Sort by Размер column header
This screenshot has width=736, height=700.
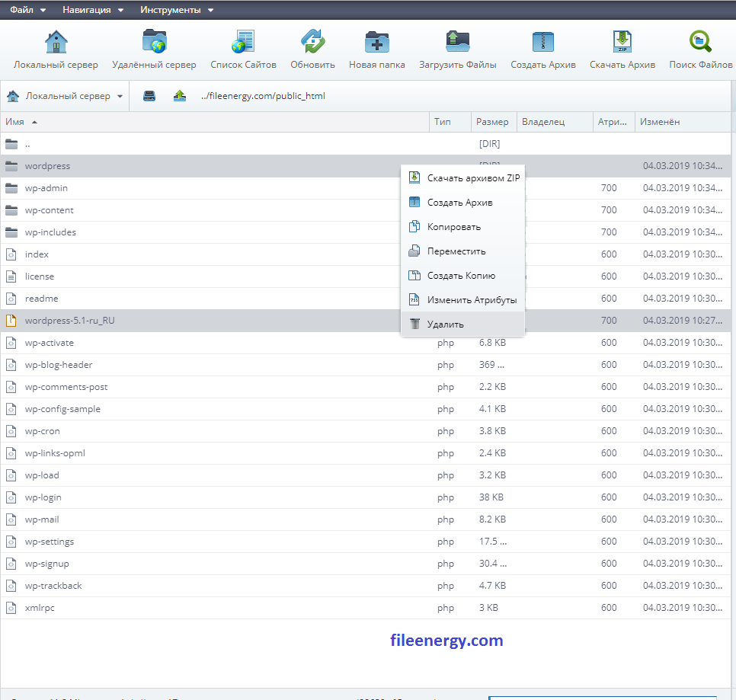[x=492, y=122]
